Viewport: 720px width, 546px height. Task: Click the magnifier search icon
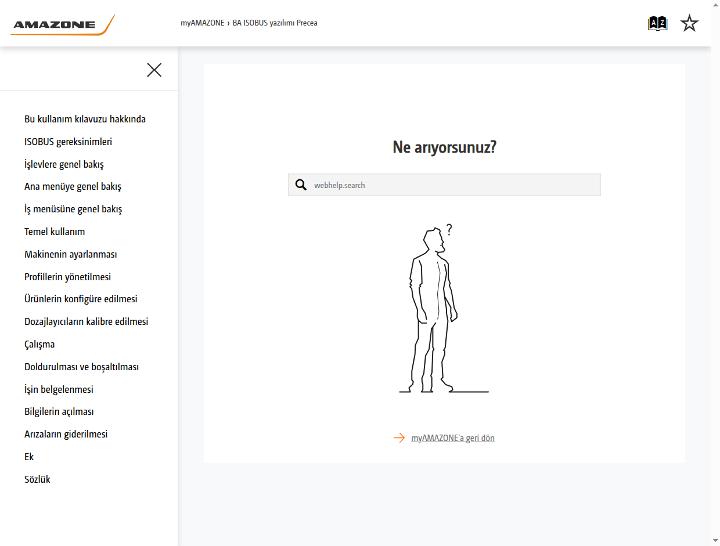tap(301, 185)
